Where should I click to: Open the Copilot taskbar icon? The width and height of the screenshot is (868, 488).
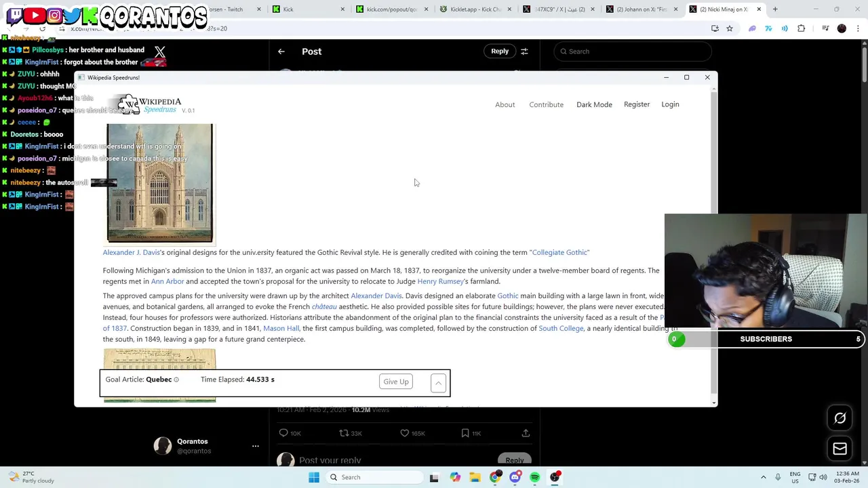click(x=454, y=477)
